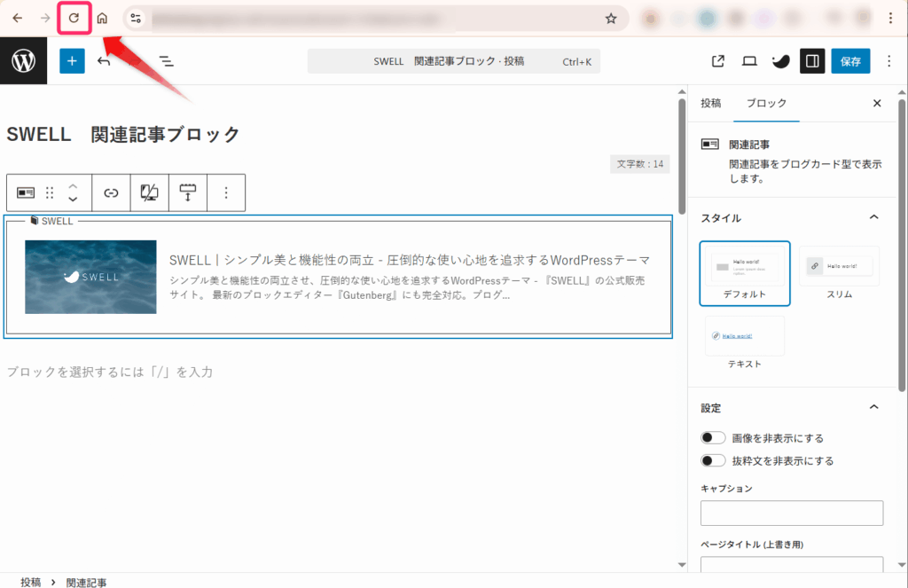Click the ページタイトル (上書き用) input field

792,564
